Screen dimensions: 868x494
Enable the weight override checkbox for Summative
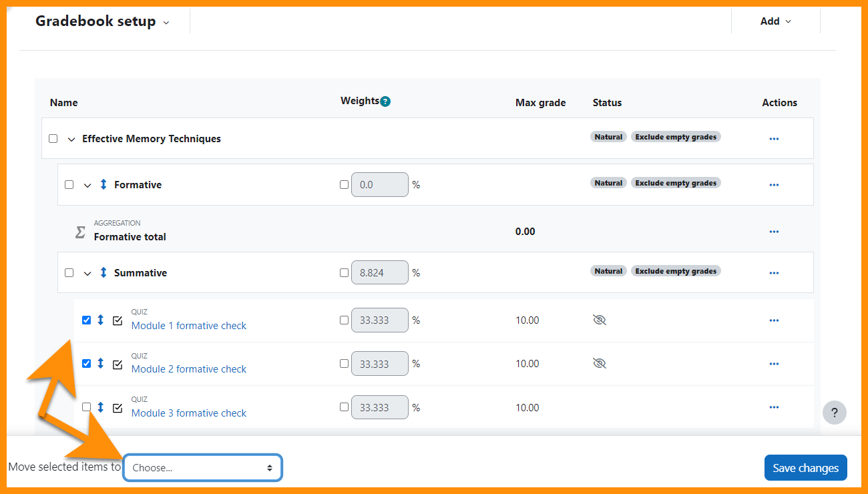point(345,272)
